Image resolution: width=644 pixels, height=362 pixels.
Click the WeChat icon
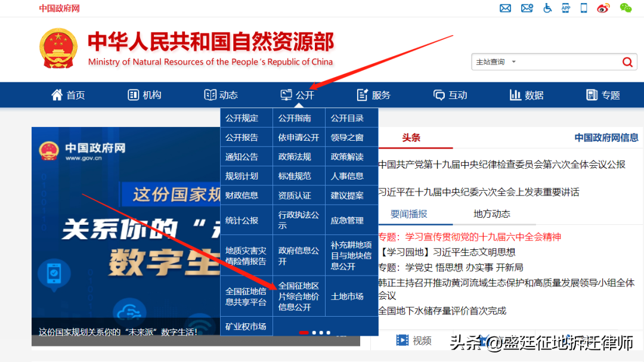[x=625, y=8]
